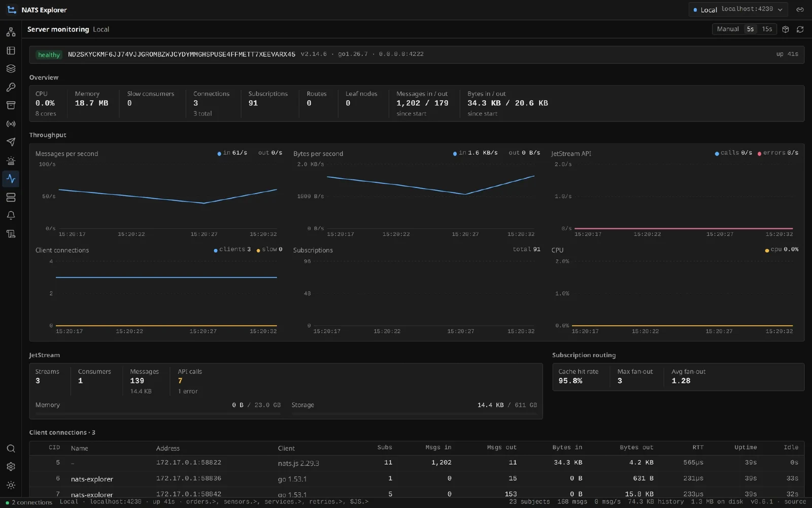The image size is (812, 508).
Task: Click the 'out 0/s' messages legend entry
Action: point(270,153)
